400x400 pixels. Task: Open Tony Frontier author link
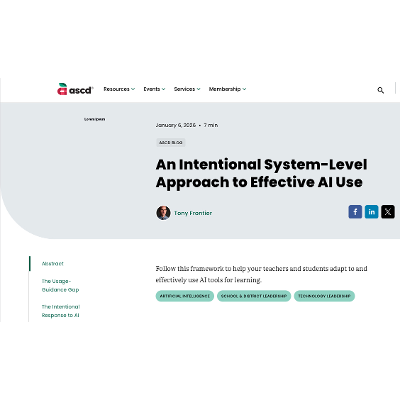click(x=193, y=213)
